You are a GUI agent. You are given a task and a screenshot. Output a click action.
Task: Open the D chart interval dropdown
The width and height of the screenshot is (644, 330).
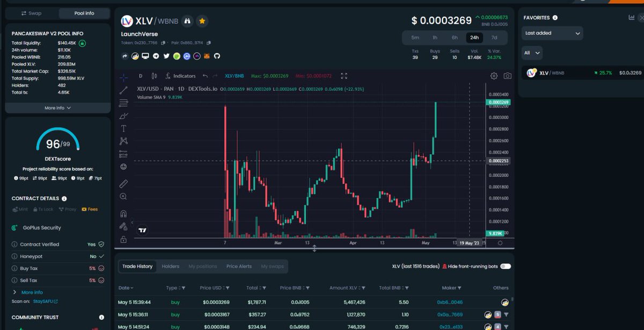(141, 76)
